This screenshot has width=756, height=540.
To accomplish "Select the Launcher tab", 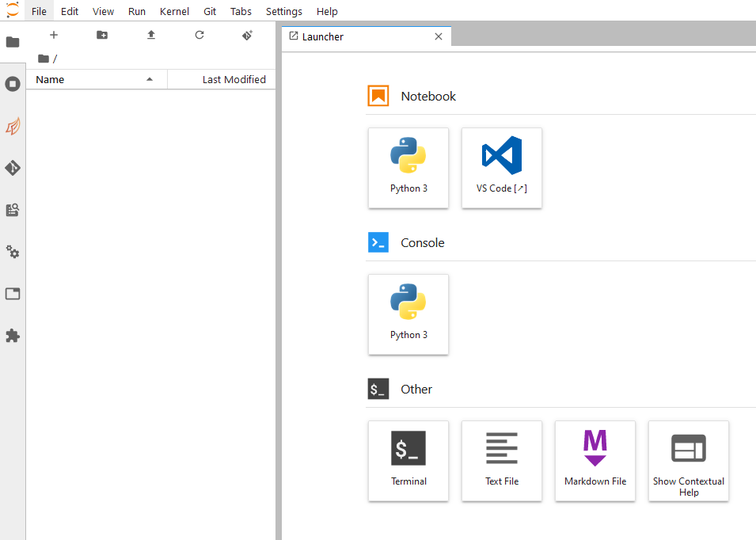I will [367, 36].
